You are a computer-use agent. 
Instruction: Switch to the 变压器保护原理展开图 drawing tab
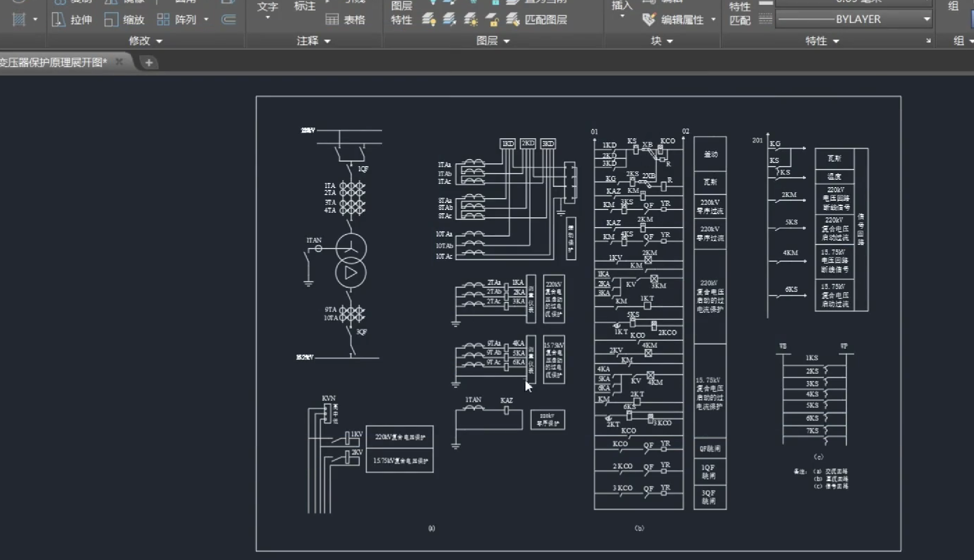pyautogui.click(x=54, y=62)
